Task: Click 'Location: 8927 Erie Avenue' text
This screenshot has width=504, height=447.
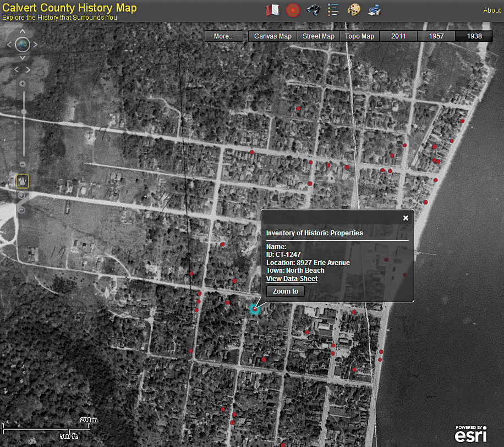Action: click(x=308, y=263)
